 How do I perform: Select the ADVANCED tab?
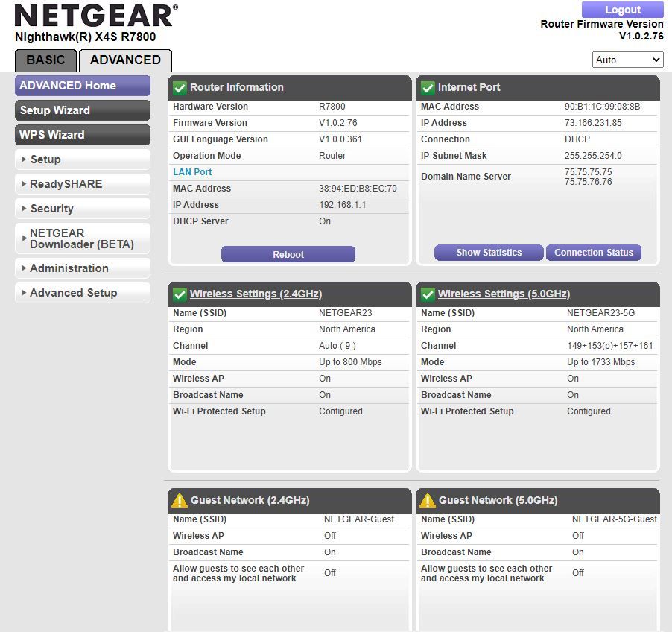point(125,60)
